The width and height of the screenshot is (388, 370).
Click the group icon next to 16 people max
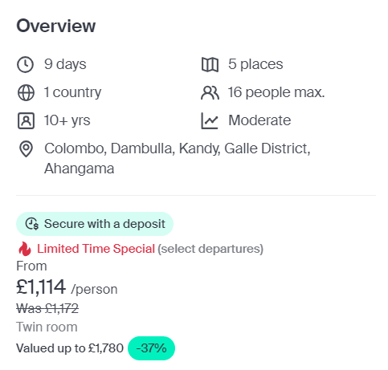pyautogui.click(x=210, y=93)
